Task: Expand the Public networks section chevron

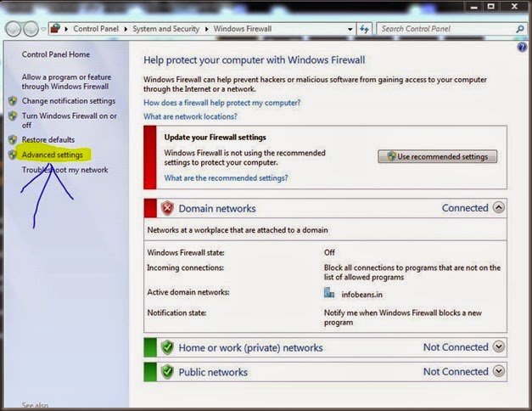Action: [499, 371]
